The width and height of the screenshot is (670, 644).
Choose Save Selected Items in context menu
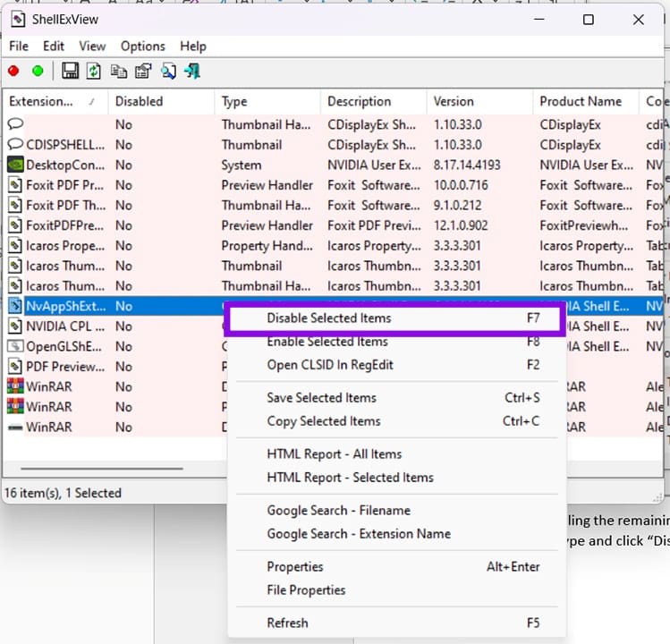[397, 398]
